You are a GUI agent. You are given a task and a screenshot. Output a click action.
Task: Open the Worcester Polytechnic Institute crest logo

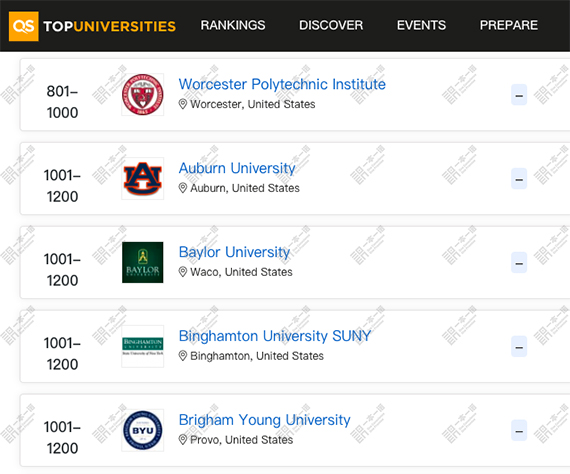pyautogui.click(x=142, y=95)
